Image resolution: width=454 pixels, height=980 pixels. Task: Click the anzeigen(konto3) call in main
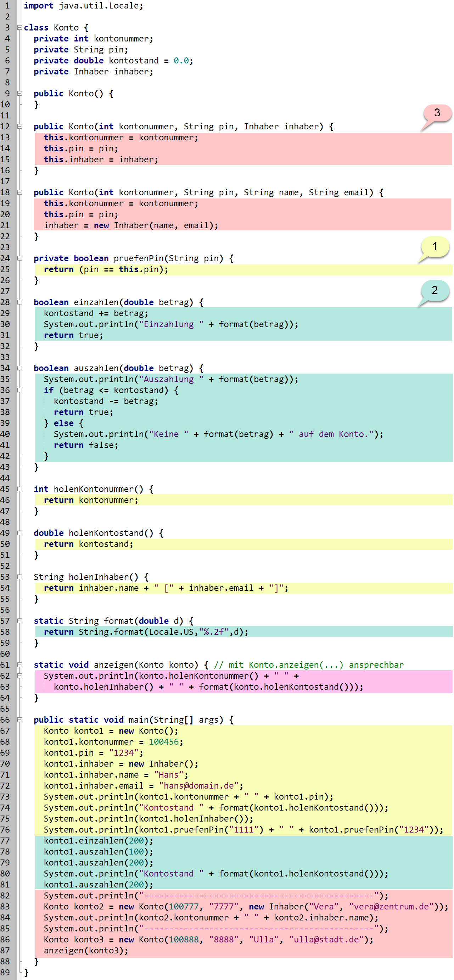[x=86, y=951]
